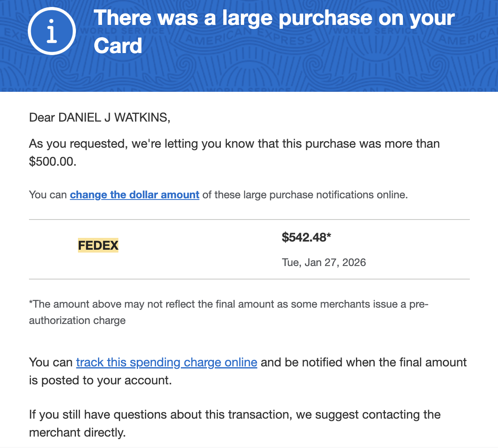The width and height of the screenshot is (498, 448).
Task: Click the pre-authorization charge footnote text
Action: click(229, 312)
